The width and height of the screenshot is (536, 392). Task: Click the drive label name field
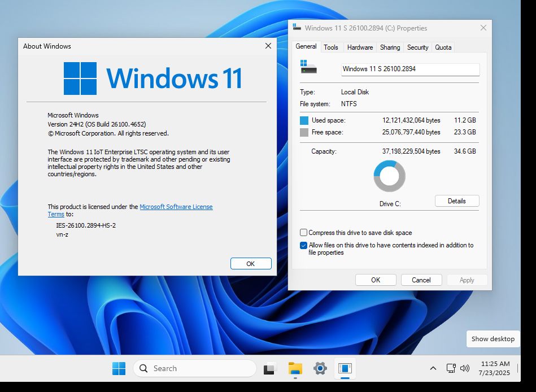pos(410,69)
